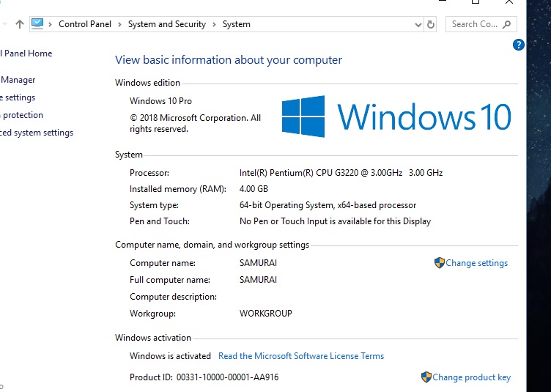Click the Windows is activated text

click(170, 356)
